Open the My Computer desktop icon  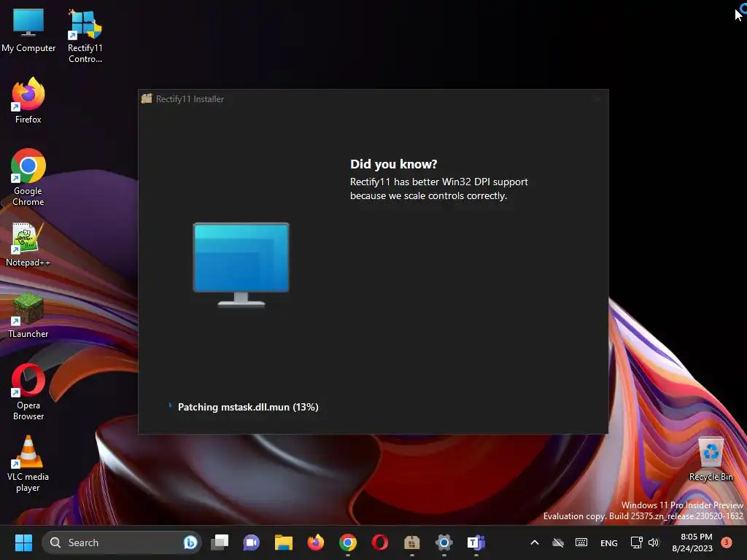click(28, 31)
